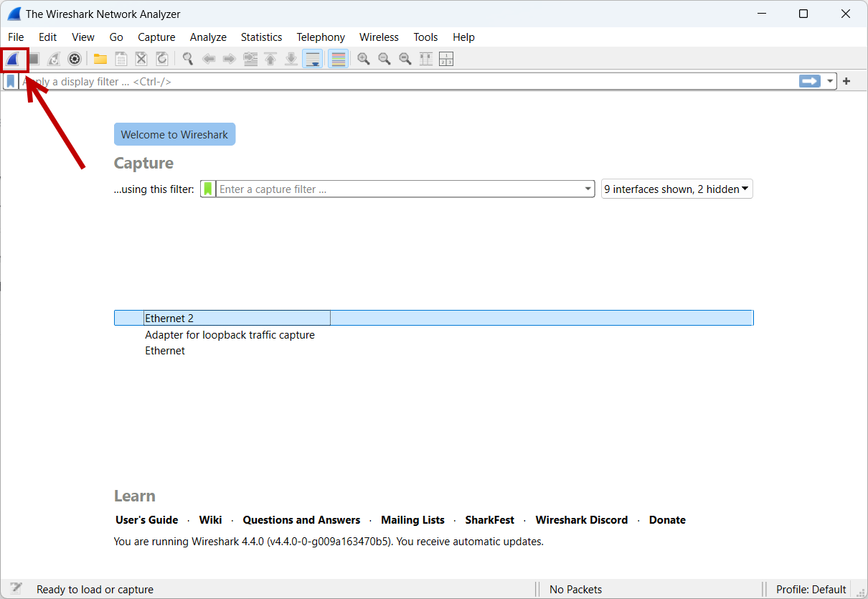This screenshot has height=599, width=868.
Task: Expand the display filter history dropdown
Action: click(831, 82)
